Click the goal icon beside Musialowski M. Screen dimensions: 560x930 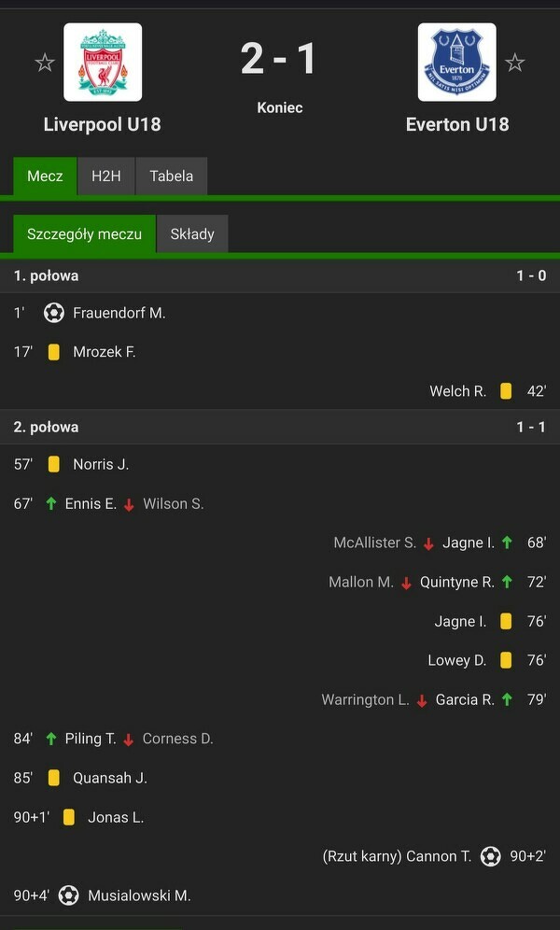click(68, 895)
